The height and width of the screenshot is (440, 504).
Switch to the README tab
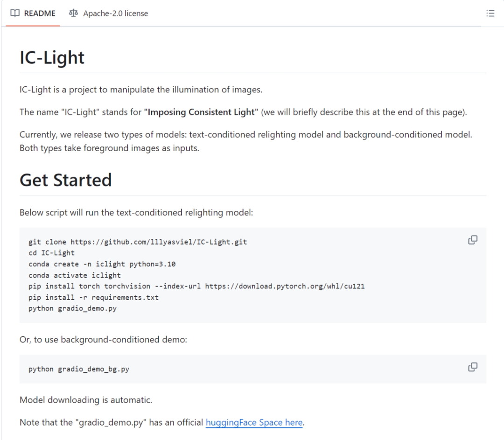pos(33,13)
